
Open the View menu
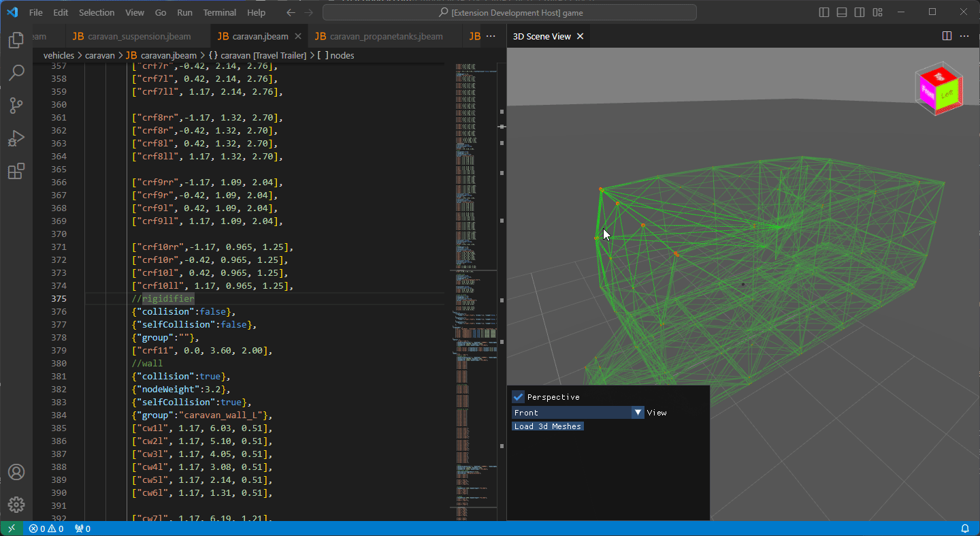tap(135, 12)
